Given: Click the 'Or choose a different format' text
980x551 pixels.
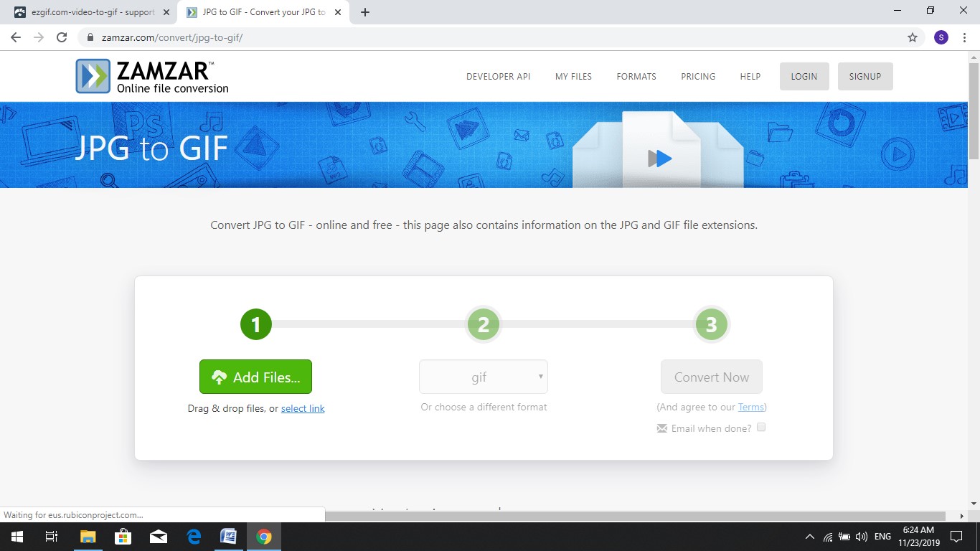Looking at the screenshot, I should [x=484, y=407].
